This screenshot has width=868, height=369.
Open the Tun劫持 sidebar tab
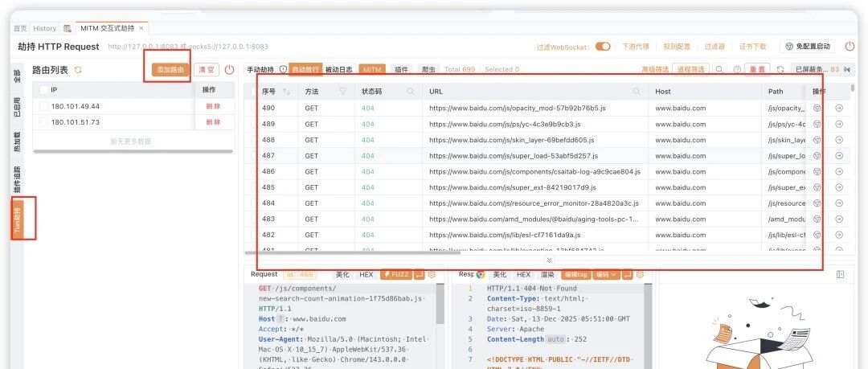17,219
